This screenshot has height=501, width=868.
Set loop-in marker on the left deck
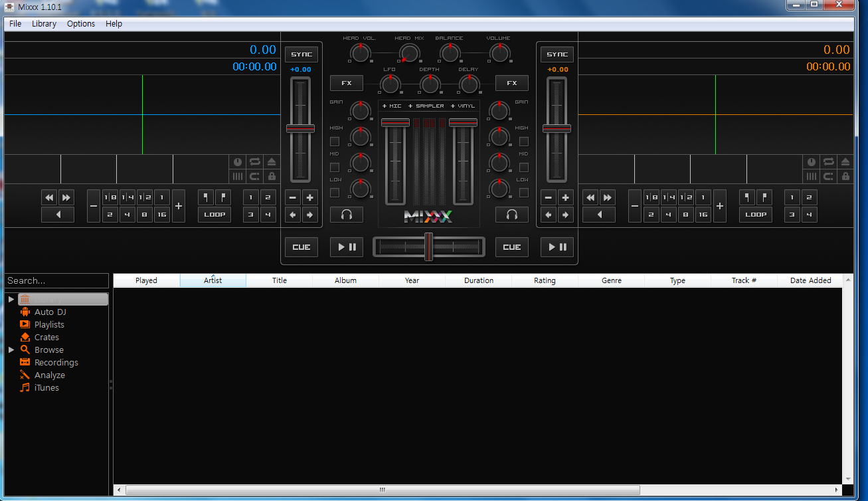click(206, 197)
